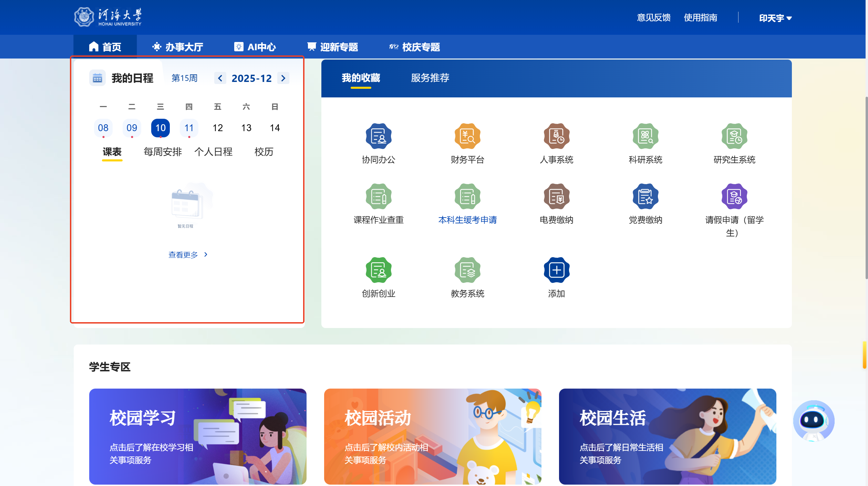Click the 添加 plus icon
Screen dimensions: 868x486
[556, 270]
